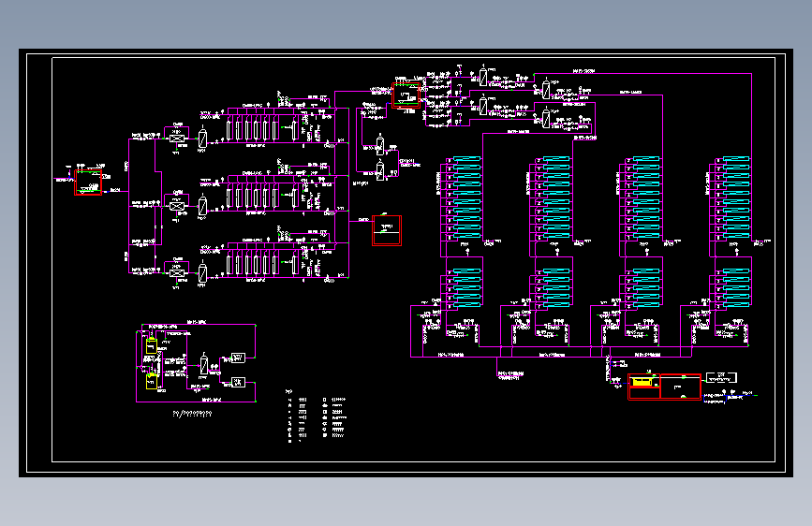Select the red inlet tank at far left
This screenshot has height=526, width=812.
pos(88,183)
